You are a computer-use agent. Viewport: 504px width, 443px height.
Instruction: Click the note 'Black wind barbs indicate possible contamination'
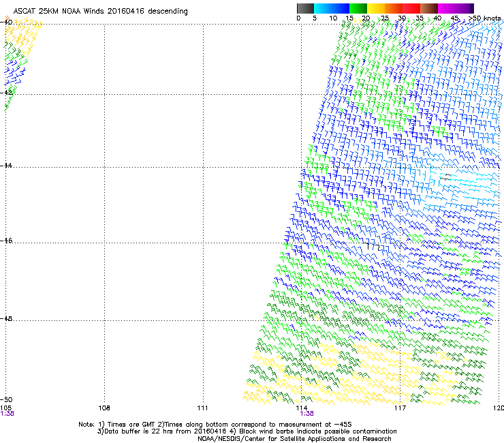click(x=318, y=431)
